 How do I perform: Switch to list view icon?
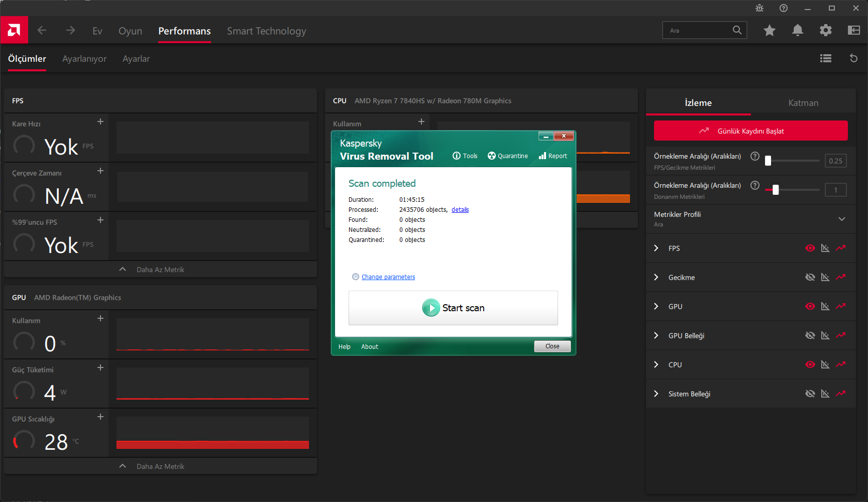coord(826,58)
